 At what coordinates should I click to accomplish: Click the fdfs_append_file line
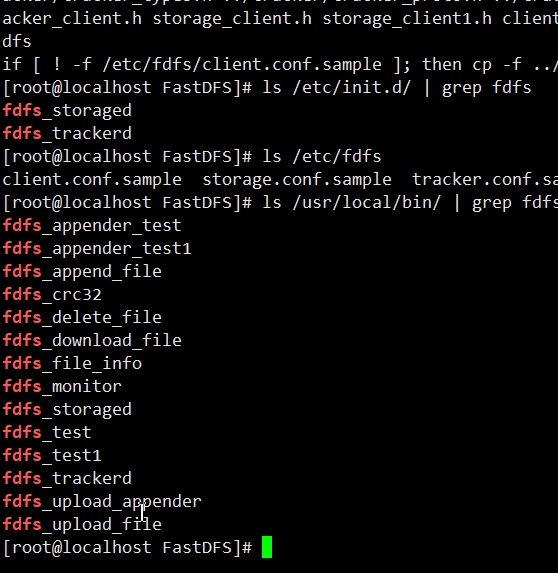pos(82,272)
